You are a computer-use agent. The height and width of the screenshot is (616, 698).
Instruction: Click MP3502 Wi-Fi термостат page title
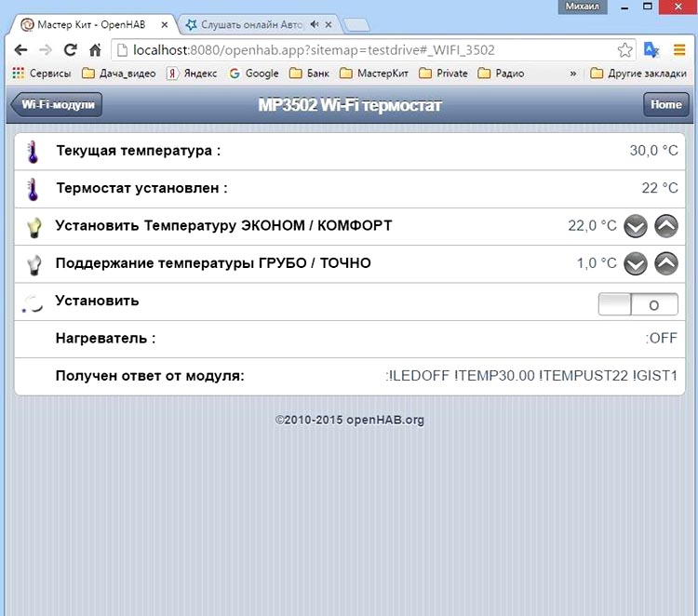tap(350, 105)
